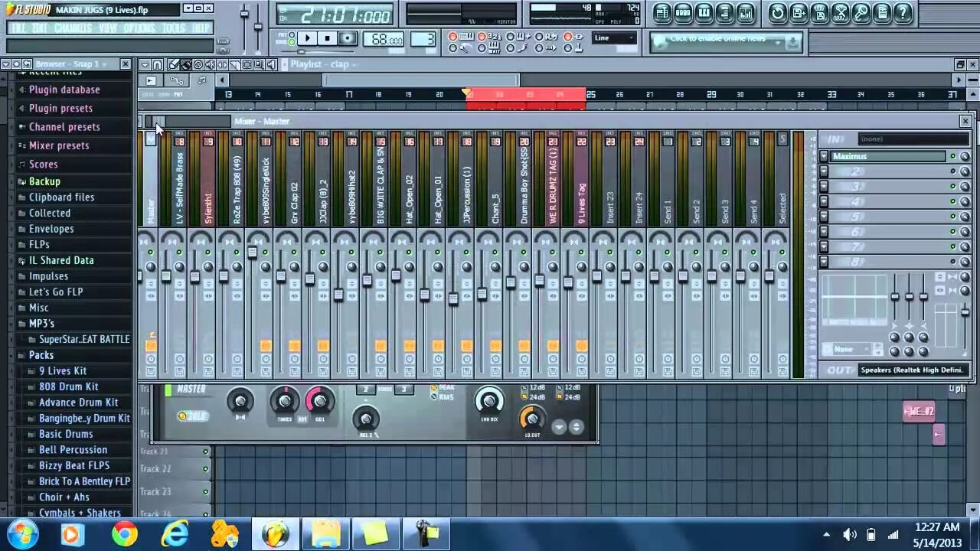Select the Zoom tool in Playlist toolbar
The height and width of the screenshot is (551, 980).
tap(260, 64)
